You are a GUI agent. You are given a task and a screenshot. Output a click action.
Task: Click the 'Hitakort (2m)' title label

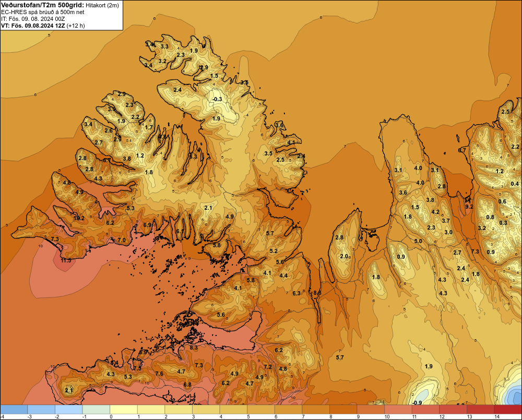102,5
